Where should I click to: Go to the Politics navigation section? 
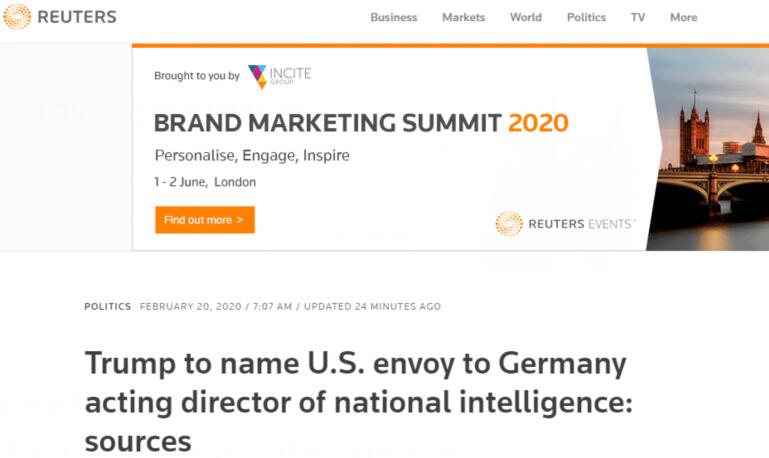pyautogui.click(x=586, y=17)
